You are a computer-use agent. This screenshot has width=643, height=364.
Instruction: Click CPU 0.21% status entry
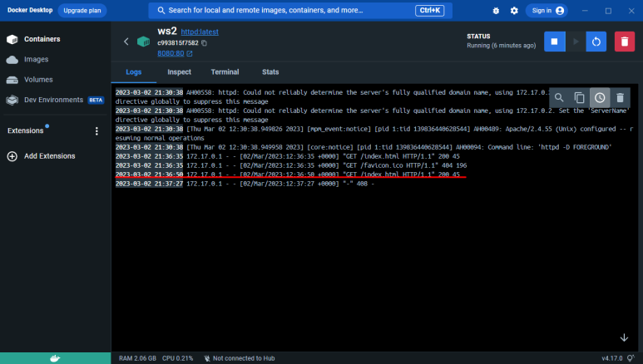177,359
